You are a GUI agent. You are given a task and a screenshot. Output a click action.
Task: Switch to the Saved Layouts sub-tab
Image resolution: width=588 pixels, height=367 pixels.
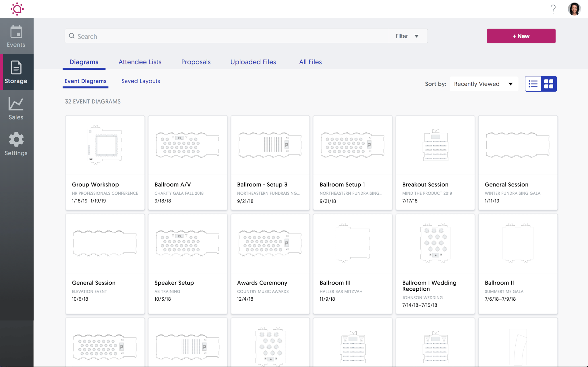pyautogui.click(x=140, y=81)
